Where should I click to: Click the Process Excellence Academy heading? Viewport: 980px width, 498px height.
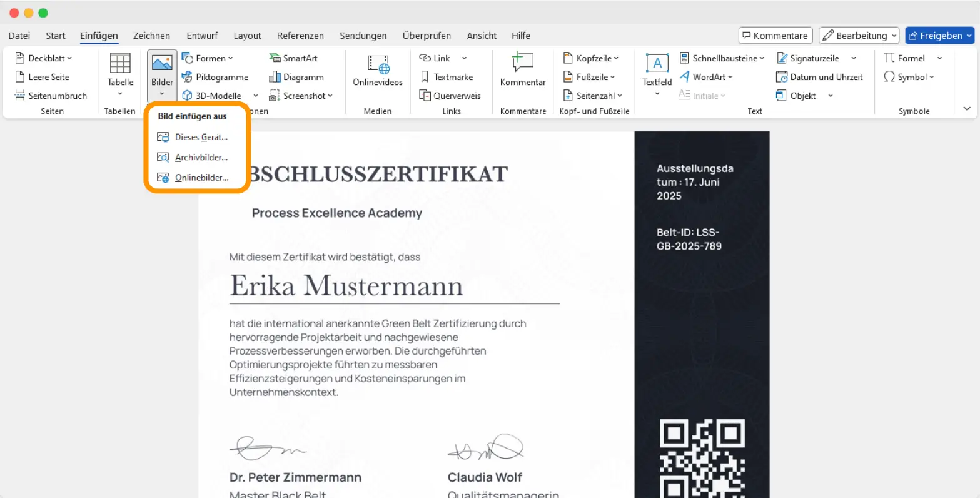pos(337,213)
